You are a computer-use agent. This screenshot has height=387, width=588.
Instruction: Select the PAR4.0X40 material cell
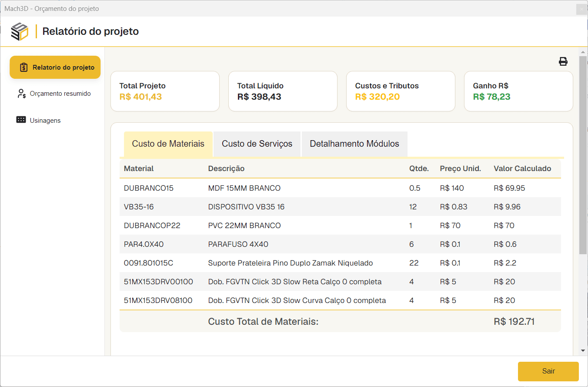(x=144, y=244)
